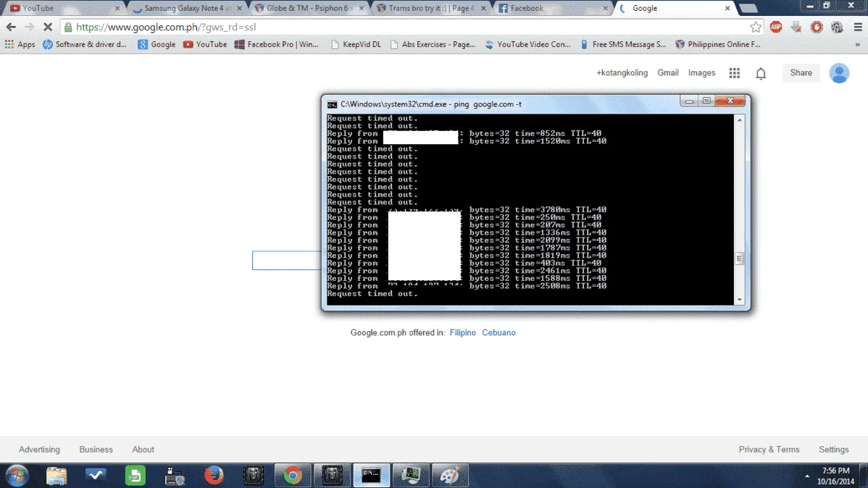Open Images link
Viewport: 868px width, 488px height.
click(x=701, y=73)
